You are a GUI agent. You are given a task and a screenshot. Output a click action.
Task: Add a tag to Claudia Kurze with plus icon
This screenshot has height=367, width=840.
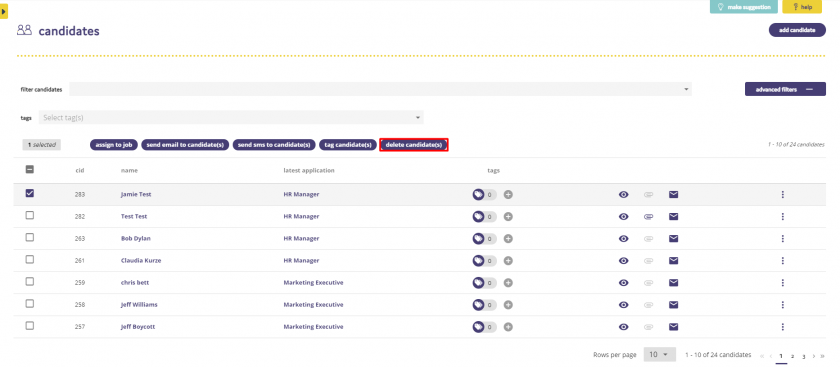508,260
